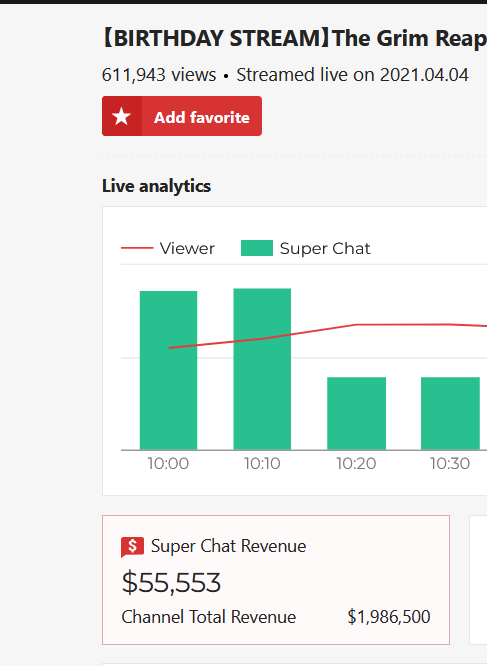Click the green Super Chat legend swatch

[x=257, y=248]
